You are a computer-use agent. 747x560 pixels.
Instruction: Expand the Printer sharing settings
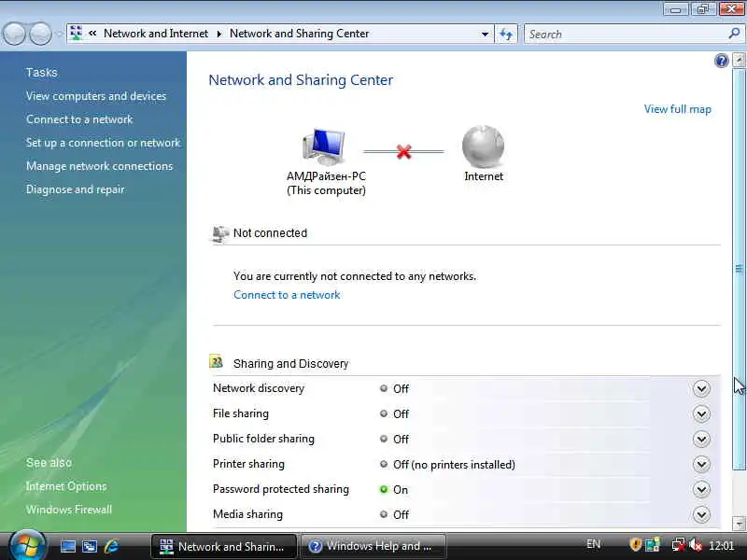point(701,464)
